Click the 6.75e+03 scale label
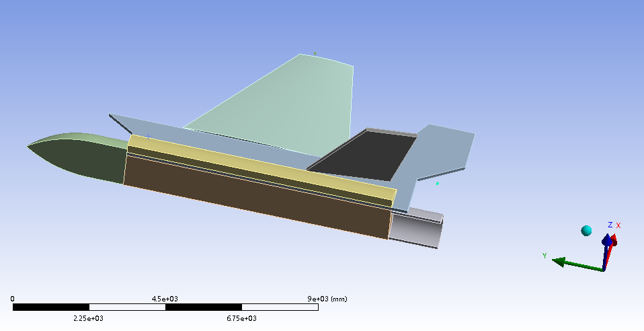Viewport: 644px width, 331px height. (241, 318)
